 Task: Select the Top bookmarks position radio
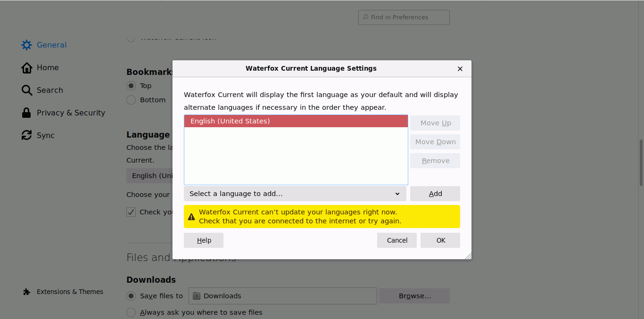[x=131, y=86]
